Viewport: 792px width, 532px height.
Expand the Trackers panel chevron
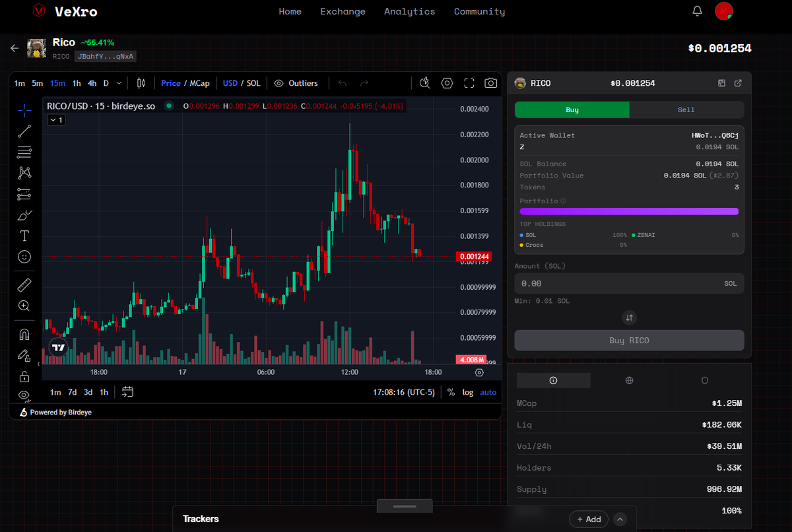[620, 519]
